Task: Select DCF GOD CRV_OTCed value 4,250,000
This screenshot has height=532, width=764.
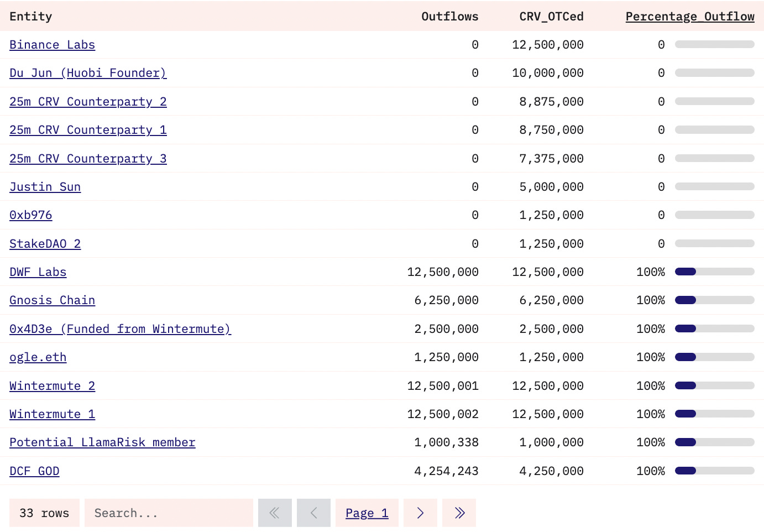Action: click(x=551, y=471)
